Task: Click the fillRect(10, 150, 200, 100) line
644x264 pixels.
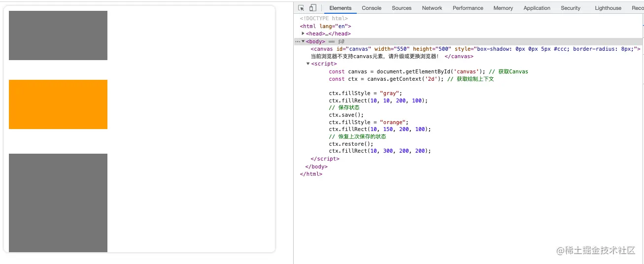Action: (x=379, y=129)
